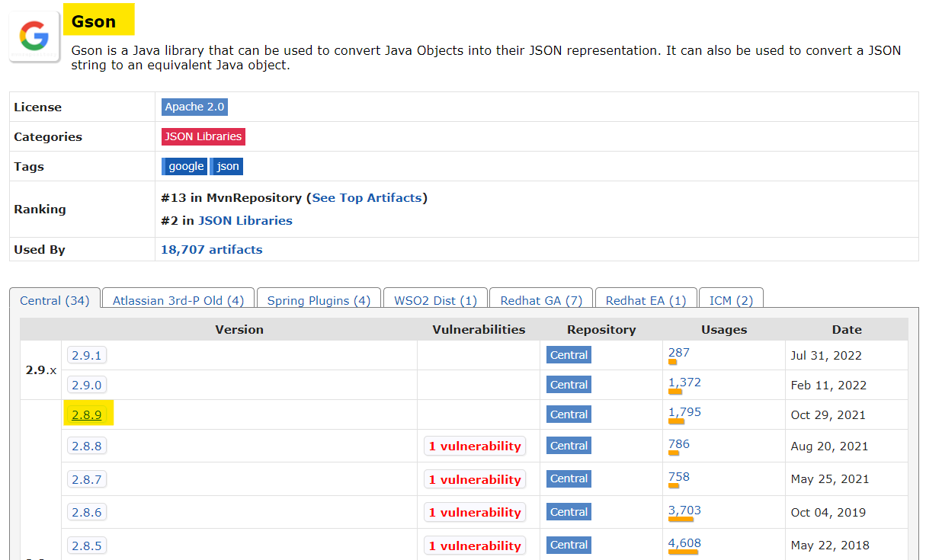Screen dimensions: 926x560
Task: Click Central repository badge for 2.8.7
Action: pyautogui.click(x=569, y=478)
